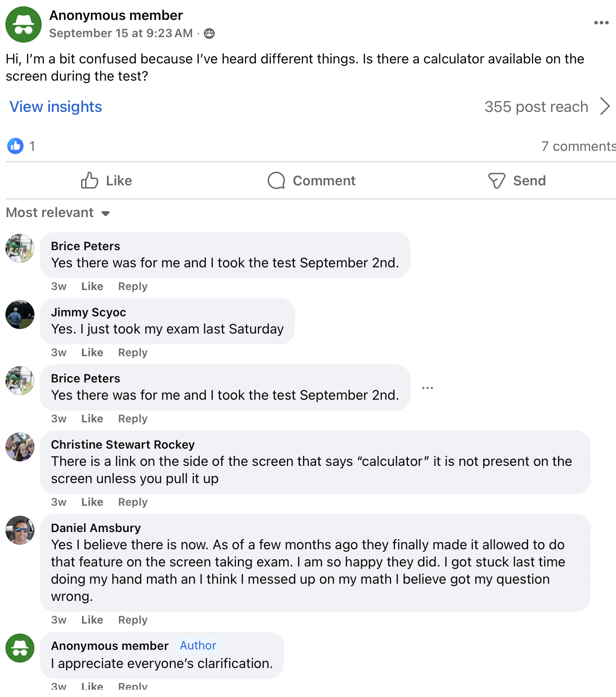Viewport: 616px width, 697px height.
Task: Open Christine Stewart Rockey's profile name
Action: pos(123,445)
